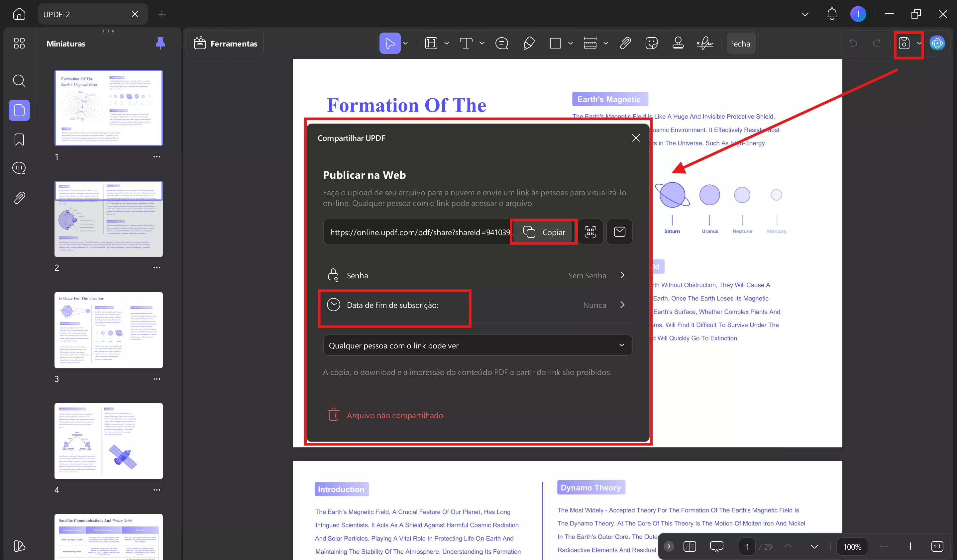
Task: Open the user profile avatar
Action: [858, 14]
